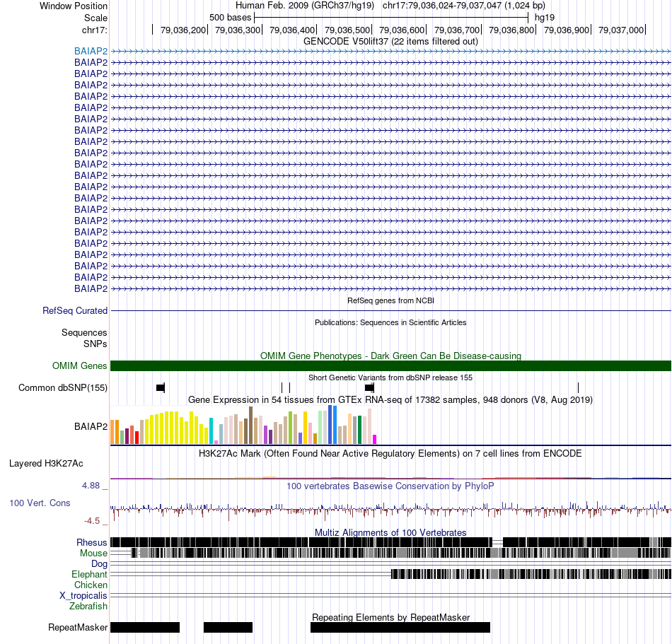672x644 pixels.
Task: Open Short Genetic Variants from dbSNP title
Action: (x=390, y=377)
